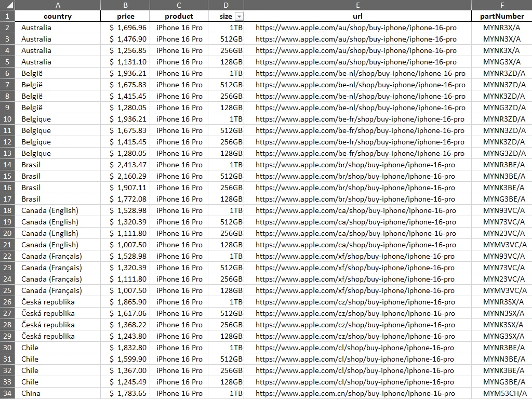Click part number MYNN3SX/A
The height and width of the screenshot is (399, 532).
[x=502, y=313]
